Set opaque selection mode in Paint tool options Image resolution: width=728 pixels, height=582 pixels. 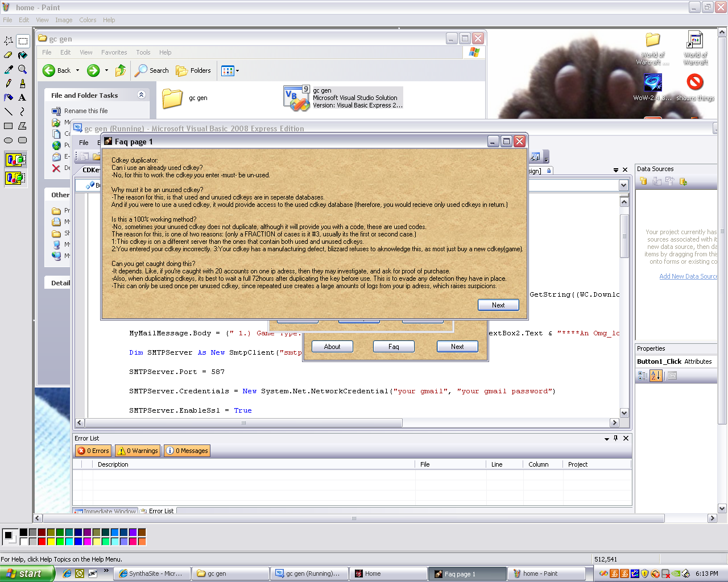pyautogui.click(x=16, y=160)
